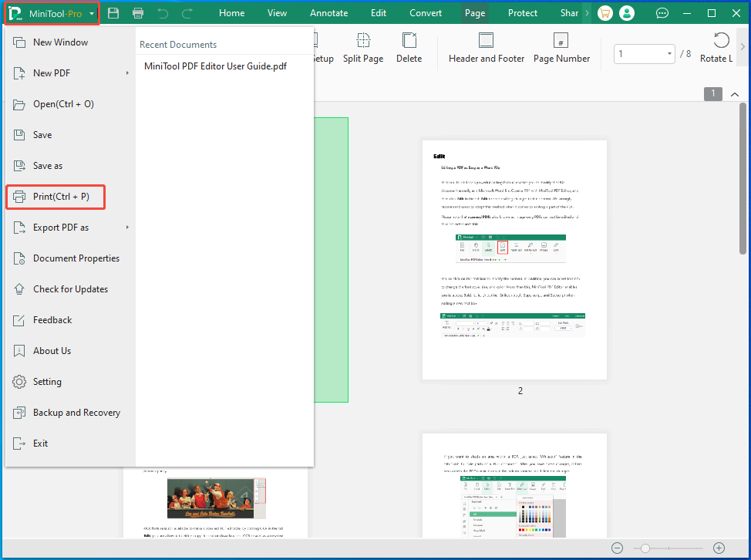
Task: Expand the Export PDF as submenu arrow
Action: (x=127, y=228)
